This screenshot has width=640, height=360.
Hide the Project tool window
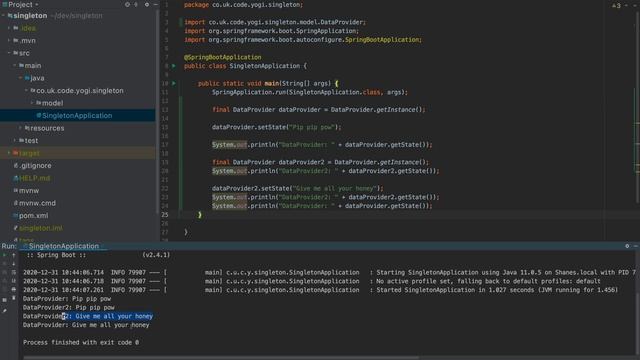pos(156,4)
